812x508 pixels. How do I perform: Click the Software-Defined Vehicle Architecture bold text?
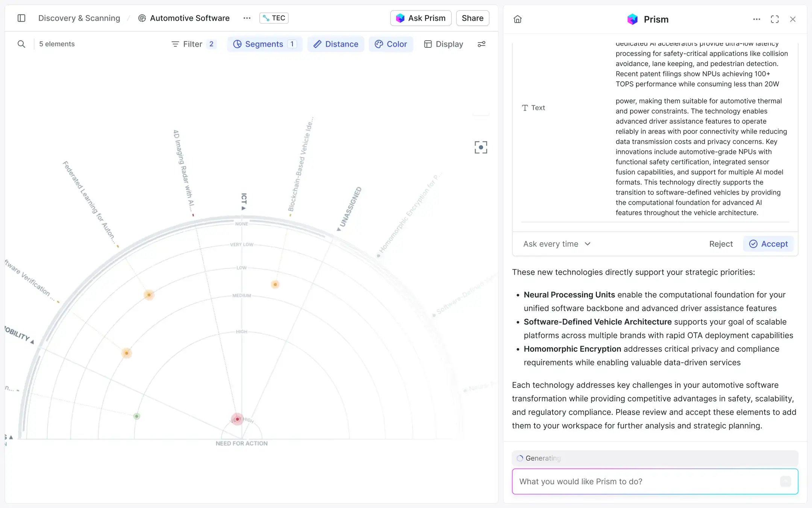click(597, 322)
